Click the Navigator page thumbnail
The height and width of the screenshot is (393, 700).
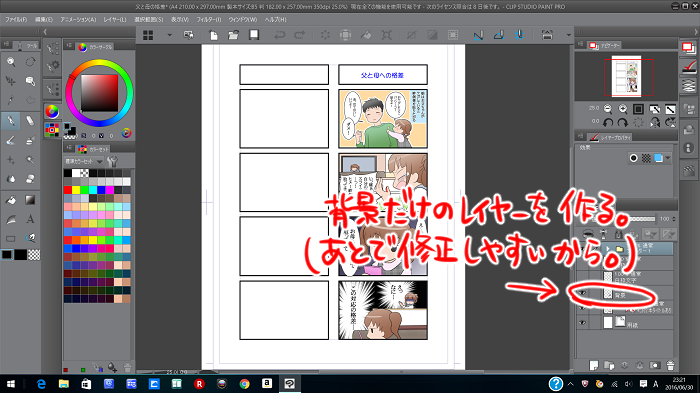[626, 76]
